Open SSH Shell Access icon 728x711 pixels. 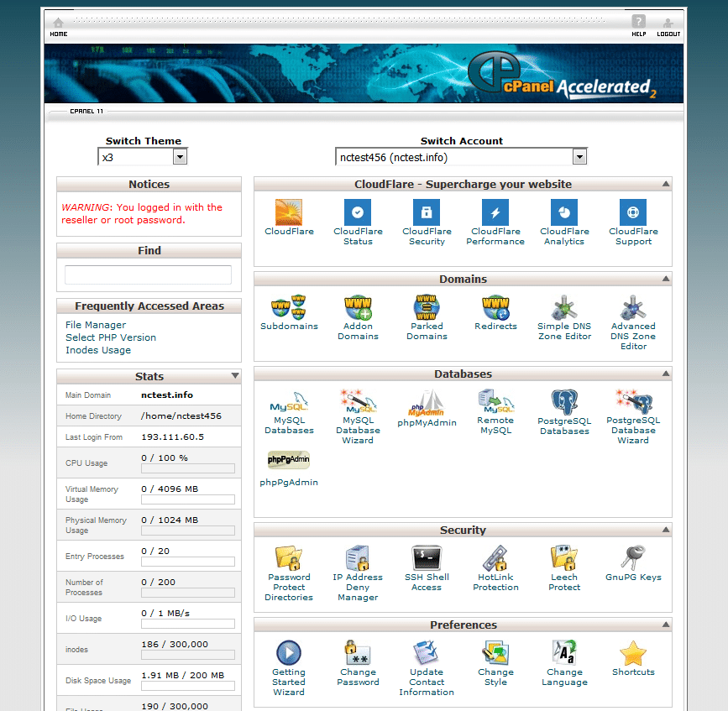tap(427, 558)
